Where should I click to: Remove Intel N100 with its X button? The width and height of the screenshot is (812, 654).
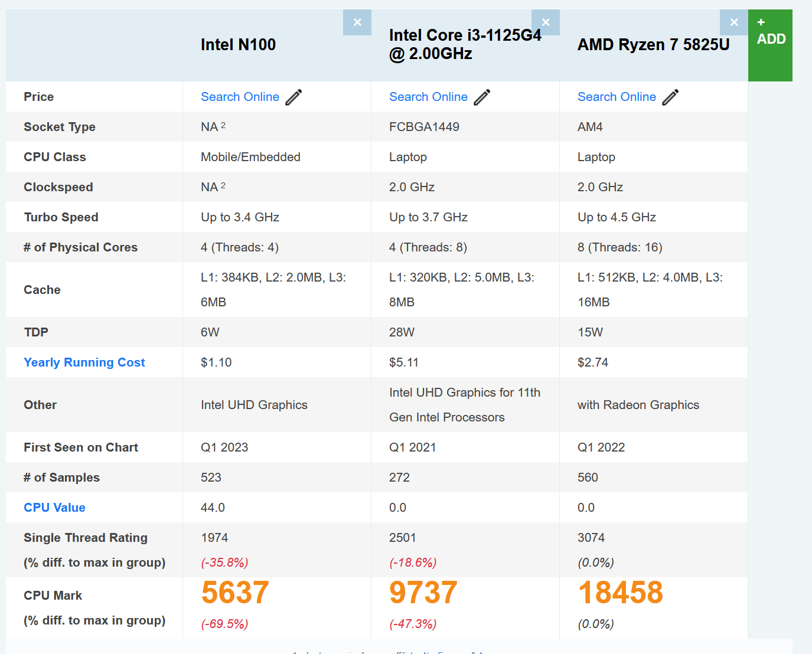[x=357, y=22]
